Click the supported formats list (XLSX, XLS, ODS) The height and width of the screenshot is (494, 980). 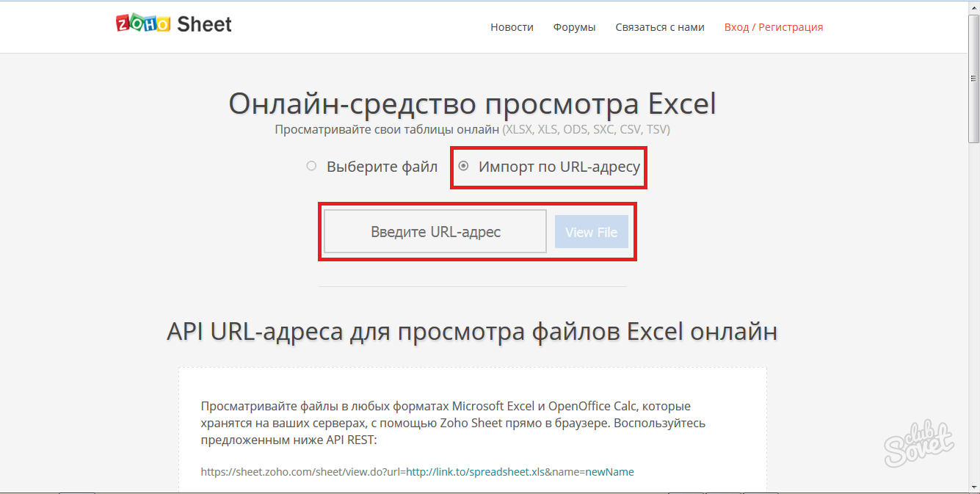click(586, 130)
